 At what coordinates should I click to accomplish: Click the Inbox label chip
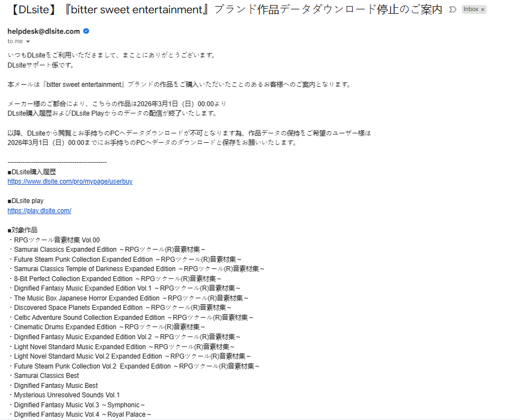pos(470,9)
